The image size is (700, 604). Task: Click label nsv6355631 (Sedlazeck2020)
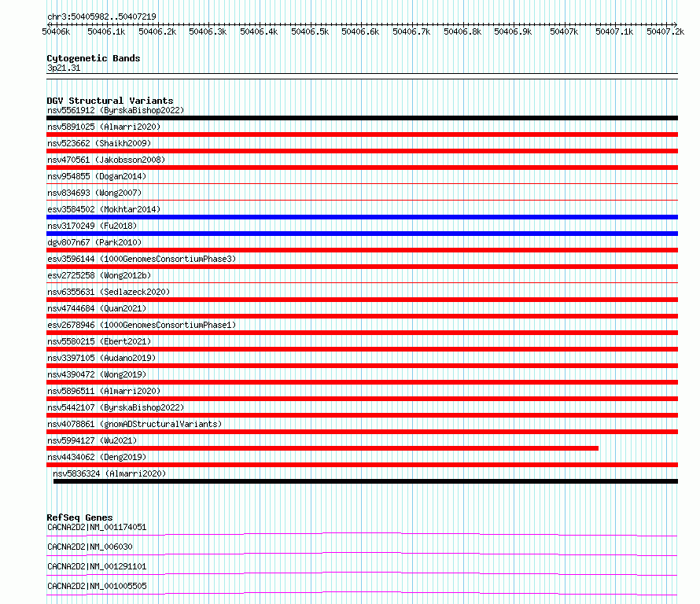click(109, 292)
